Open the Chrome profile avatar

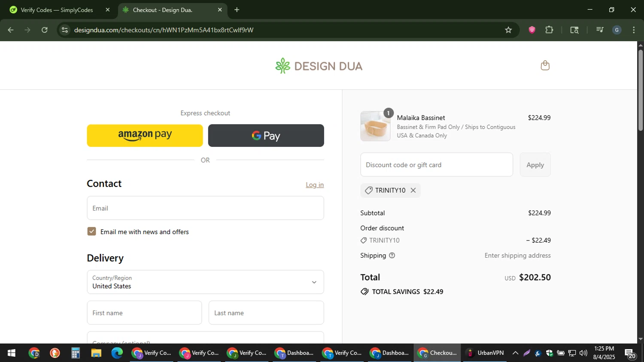coord(617,30)
